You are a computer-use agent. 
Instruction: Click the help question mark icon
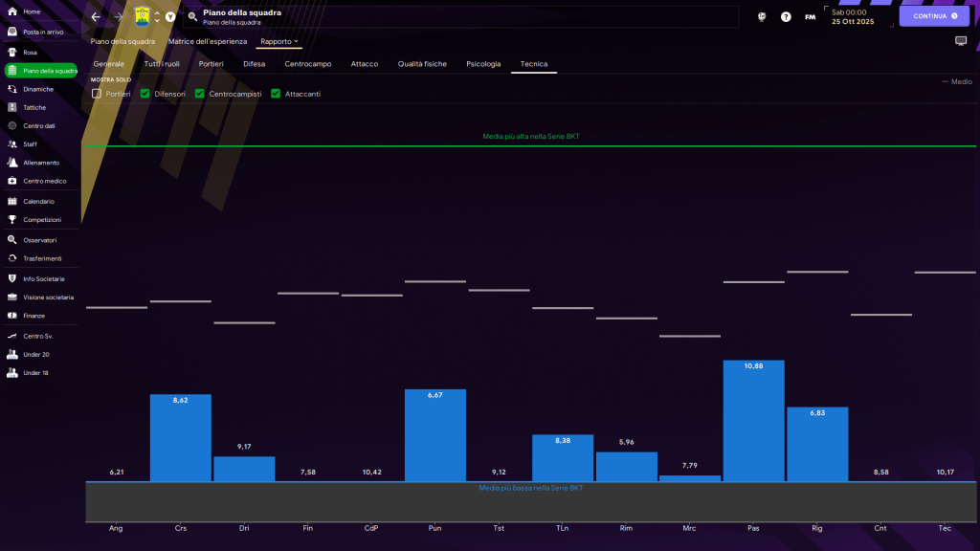(x=786, y=17)
